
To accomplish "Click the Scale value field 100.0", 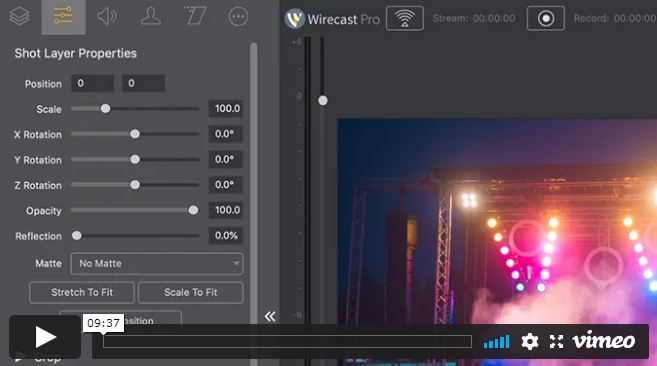I will (226, 109).
